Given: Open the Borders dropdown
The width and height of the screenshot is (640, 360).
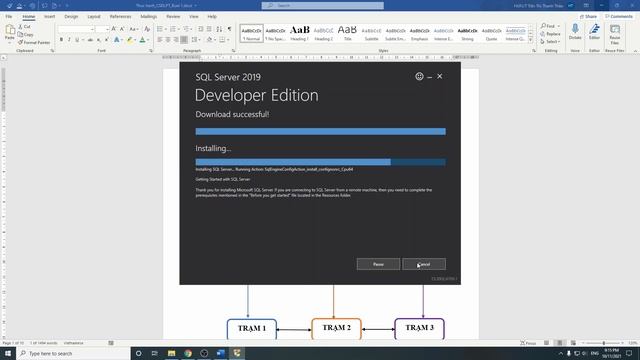Looking at the screenshot, I should click(228, 40).
